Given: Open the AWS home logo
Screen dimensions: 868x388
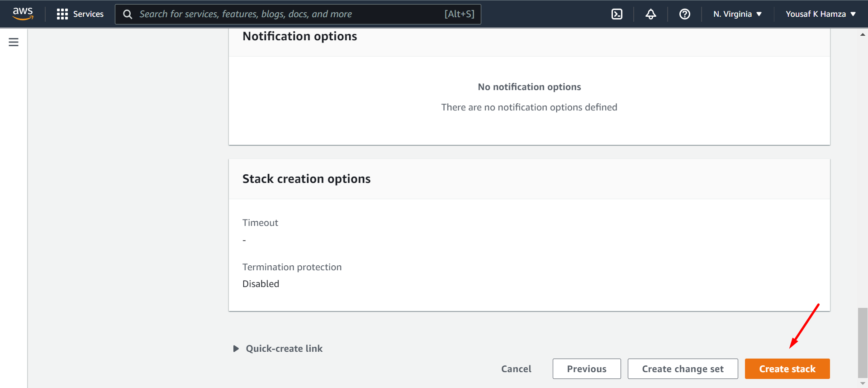Looking at the screenshot, I should pyautogui.click(x=23, y=14).
